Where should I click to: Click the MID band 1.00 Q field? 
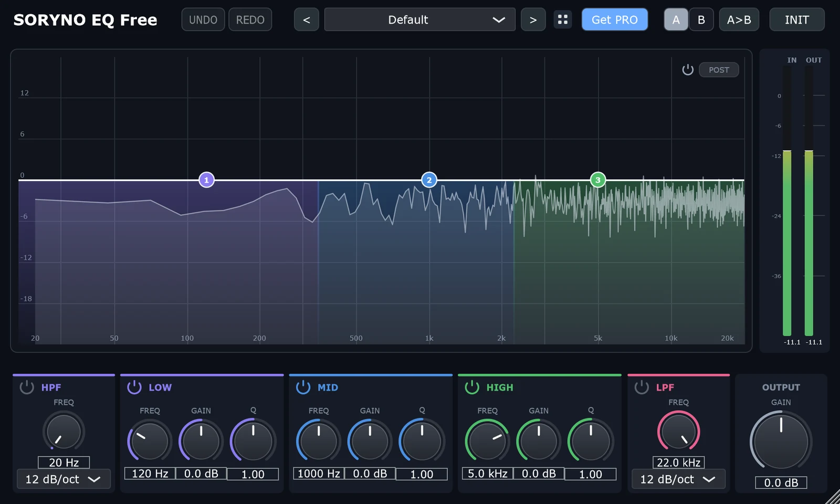coord(422,474)
